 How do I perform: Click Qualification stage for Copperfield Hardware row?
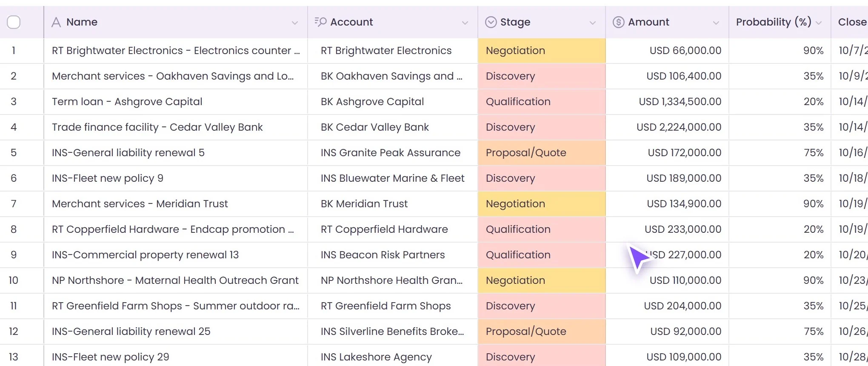[542, 229]
